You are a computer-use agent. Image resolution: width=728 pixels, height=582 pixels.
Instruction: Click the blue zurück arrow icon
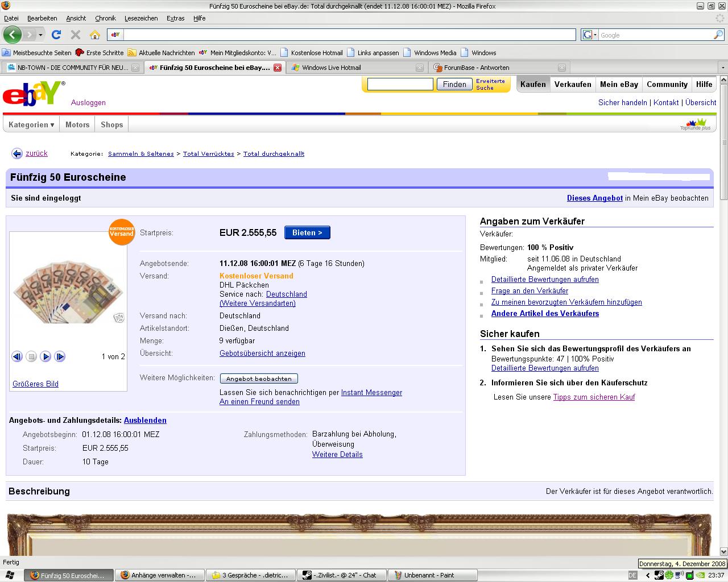17,153
